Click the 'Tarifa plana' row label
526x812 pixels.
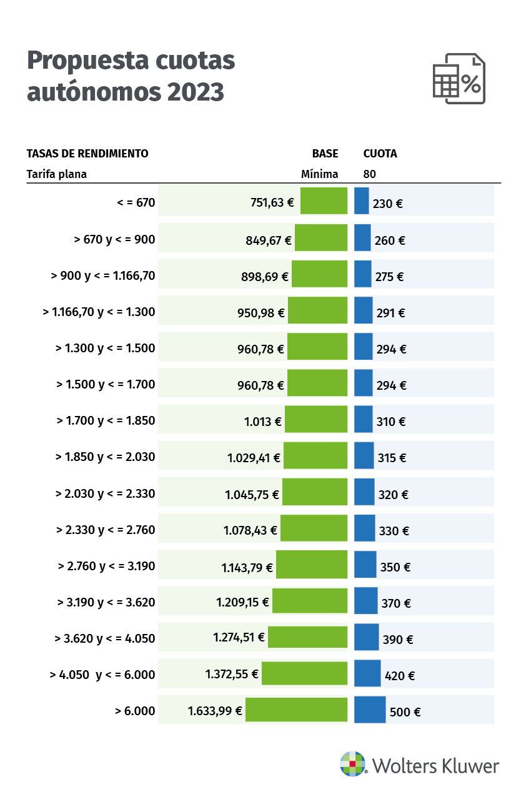(x=57, y=174)
